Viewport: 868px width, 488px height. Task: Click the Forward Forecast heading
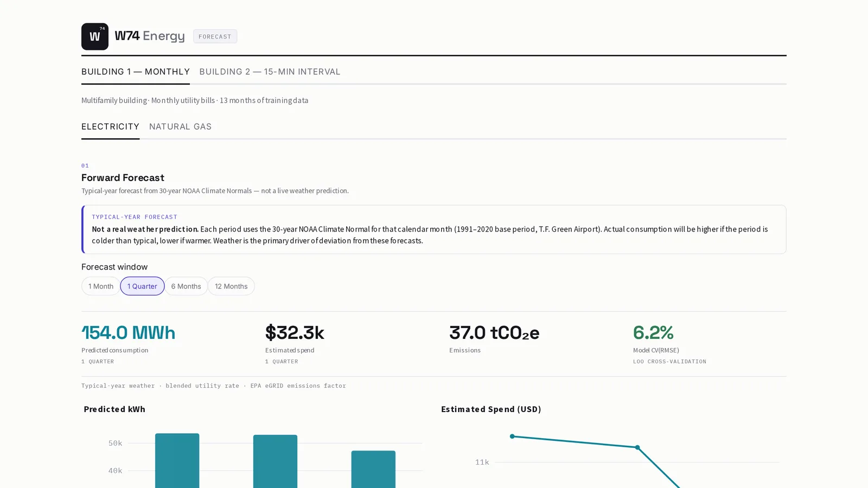click(x=123, y=178)
